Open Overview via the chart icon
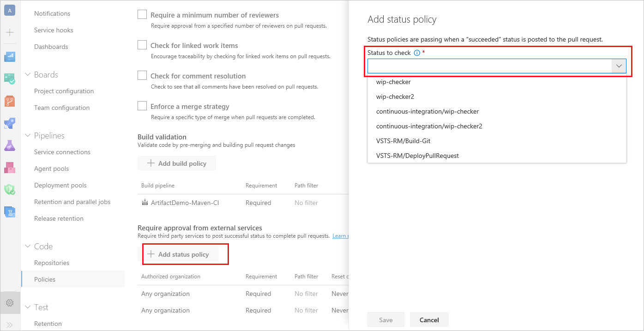 pos(10,56)
